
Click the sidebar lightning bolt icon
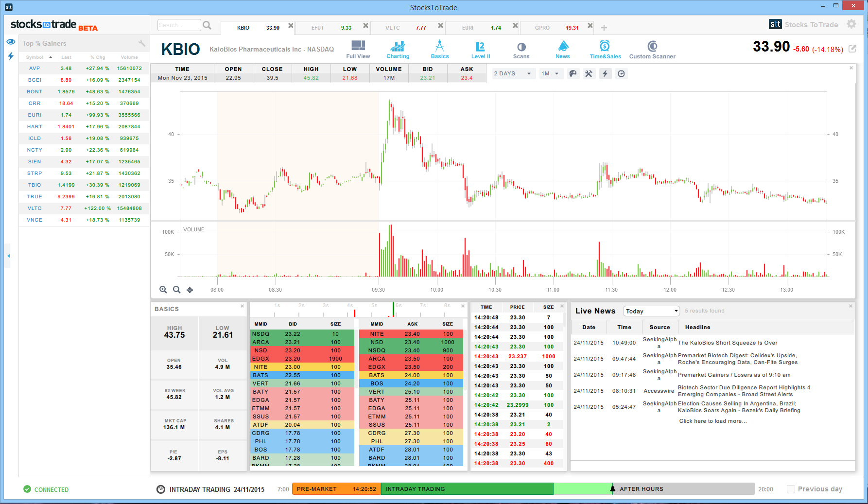[11, 56]
